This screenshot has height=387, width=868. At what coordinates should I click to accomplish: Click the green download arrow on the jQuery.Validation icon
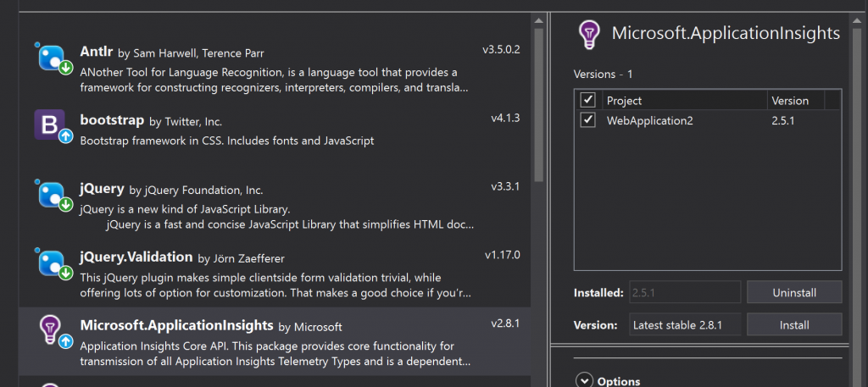click(66, 274)
